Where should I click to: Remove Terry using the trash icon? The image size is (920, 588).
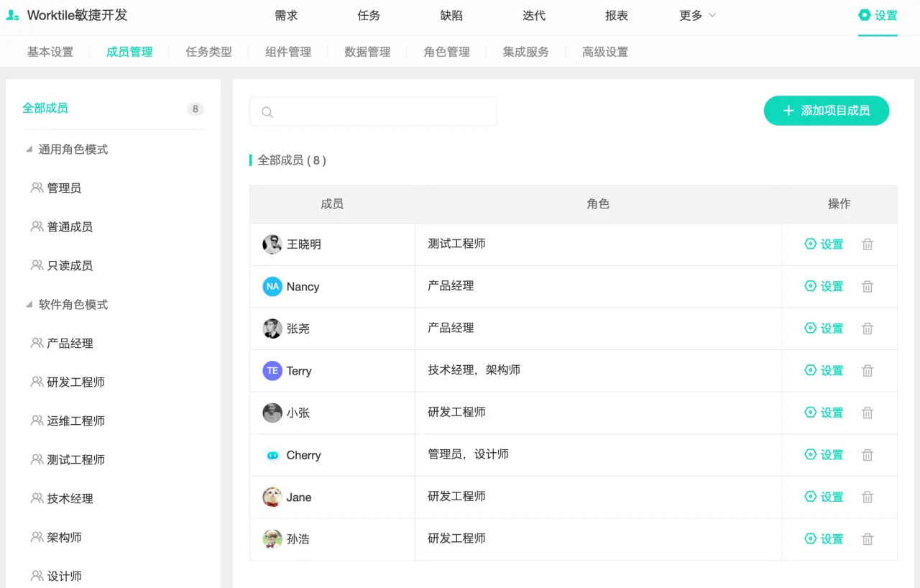point(868,371)
